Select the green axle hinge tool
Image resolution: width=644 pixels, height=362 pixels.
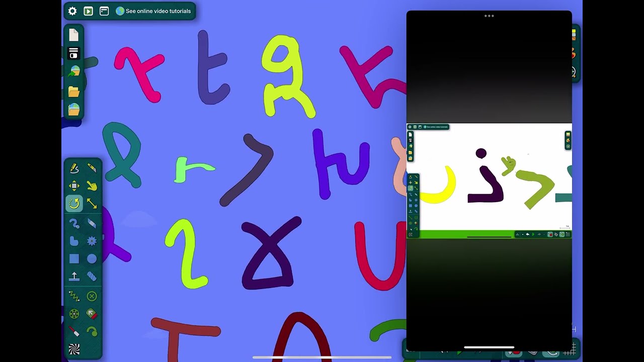point(74,314)
